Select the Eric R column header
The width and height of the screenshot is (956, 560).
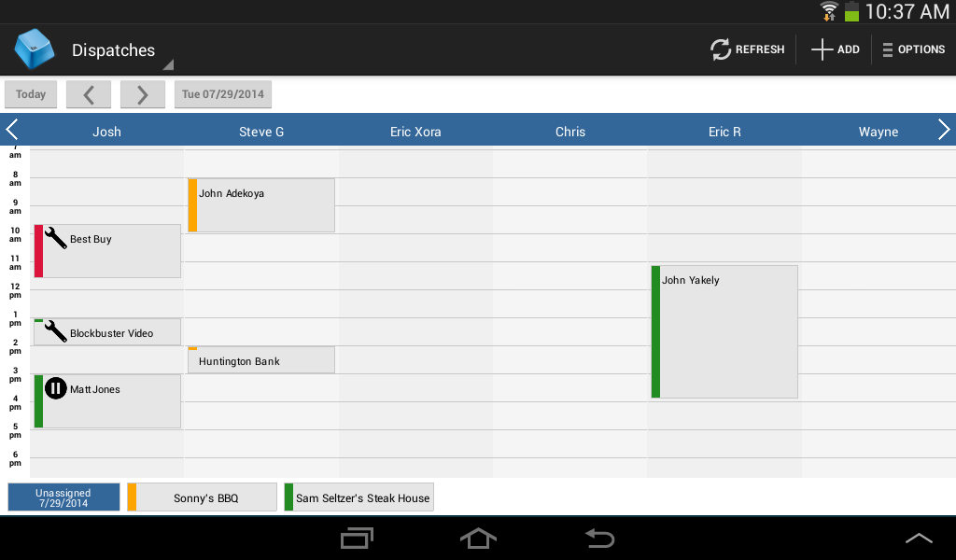(x=724, y=132)
